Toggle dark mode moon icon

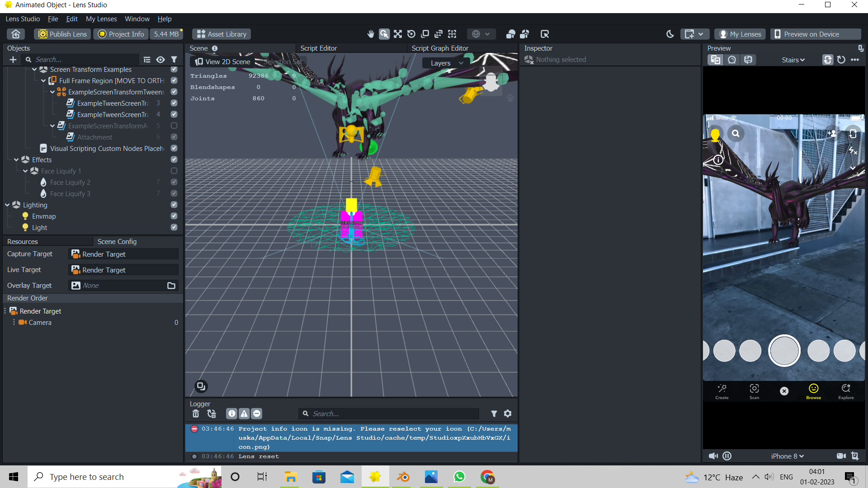[670, 34]
